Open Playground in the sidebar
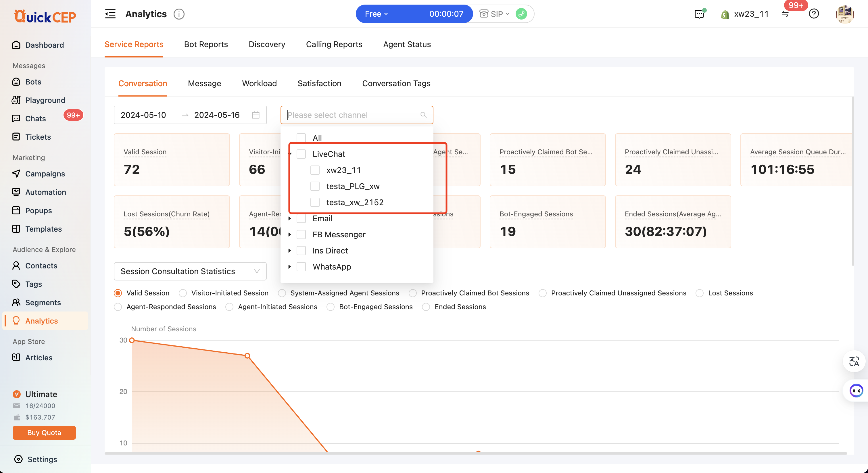Screen dimensions: 868x473 pos(45,100)
